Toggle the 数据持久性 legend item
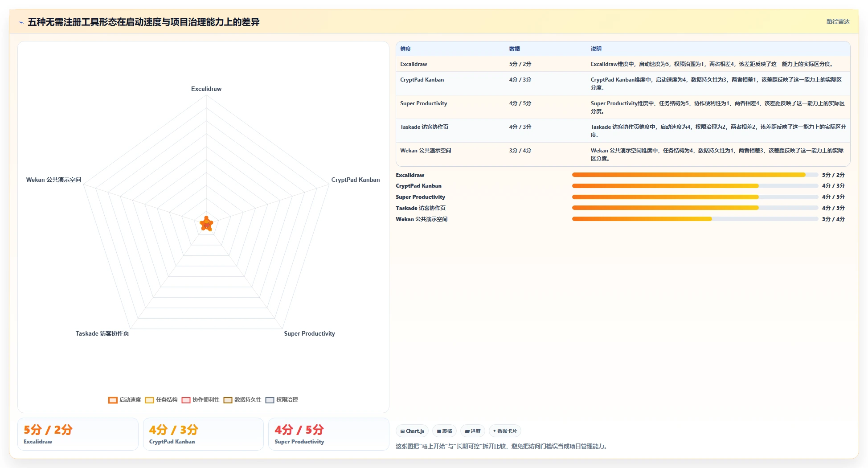 coord(242,400)
